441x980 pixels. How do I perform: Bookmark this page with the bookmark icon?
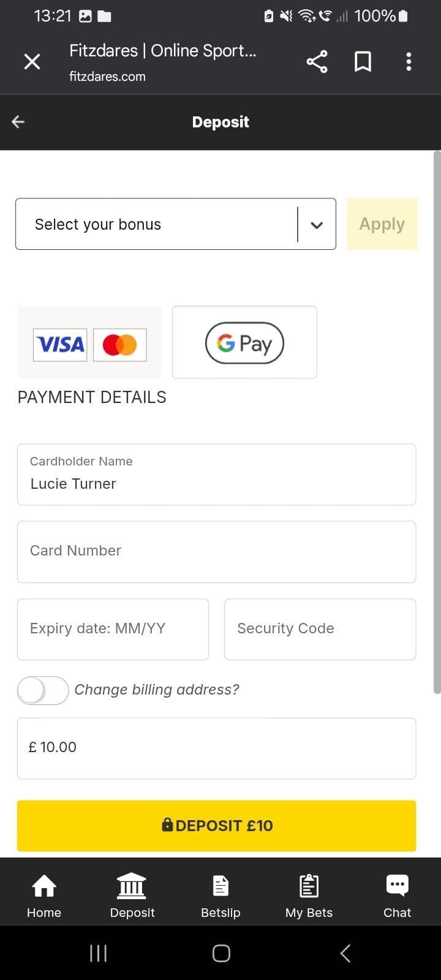363,61
